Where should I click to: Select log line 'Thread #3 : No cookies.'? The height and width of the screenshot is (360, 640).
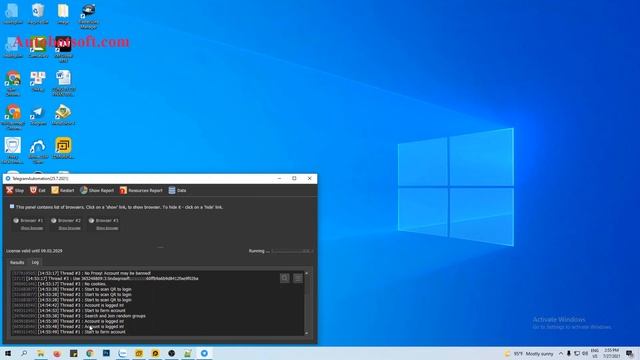(60, 284)
